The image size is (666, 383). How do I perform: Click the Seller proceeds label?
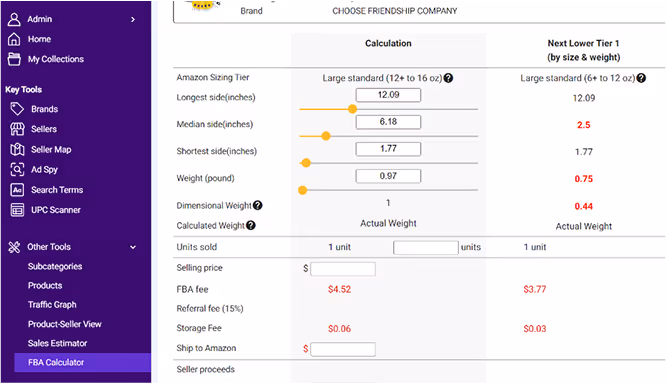coord(206,369)
